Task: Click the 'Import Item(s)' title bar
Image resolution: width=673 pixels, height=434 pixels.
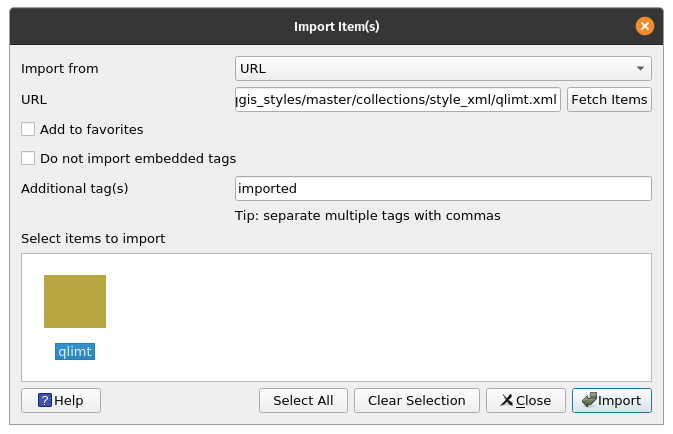Action: [x=336, y=27]
